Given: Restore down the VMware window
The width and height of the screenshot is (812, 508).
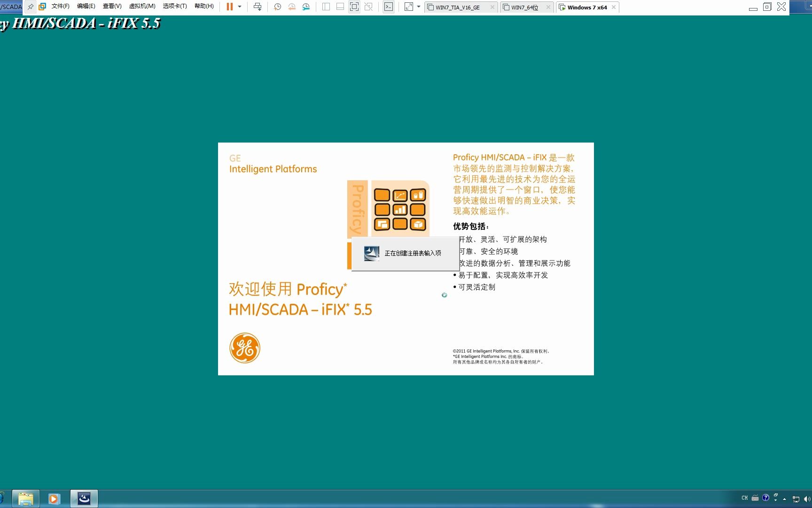Looking at the screenshot, I should tap(767, 7).
